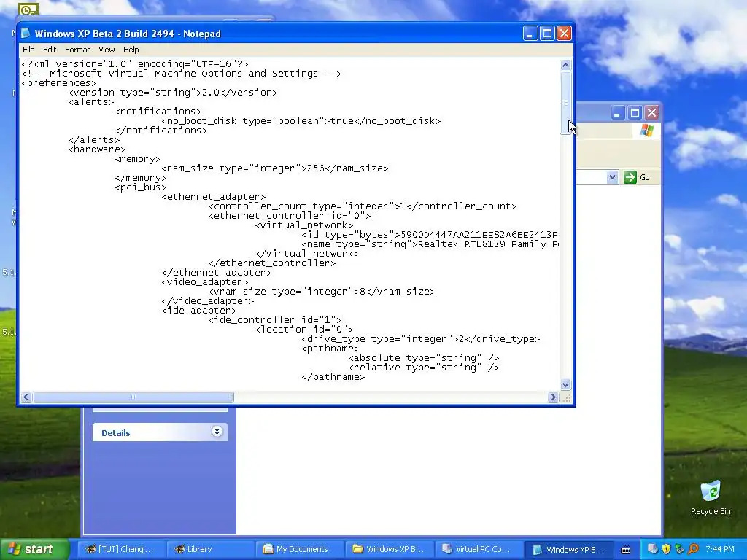747x560 pixels.
Task: Click the vertical scrollbar up arrow in Notepad
Action: 565,65
